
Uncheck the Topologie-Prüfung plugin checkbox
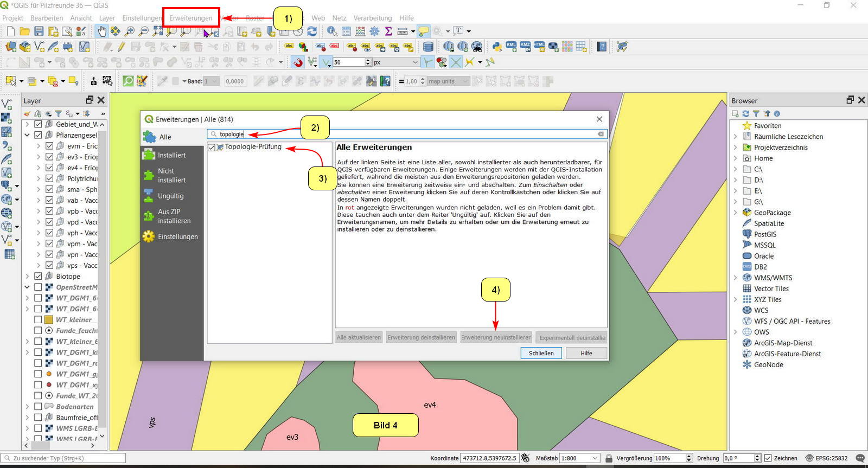(x=212, y=148)
